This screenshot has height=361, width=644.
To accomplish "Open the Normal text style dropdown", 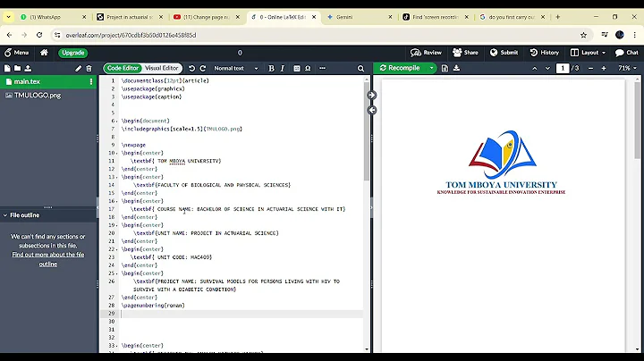I will (x=236, y=69).
